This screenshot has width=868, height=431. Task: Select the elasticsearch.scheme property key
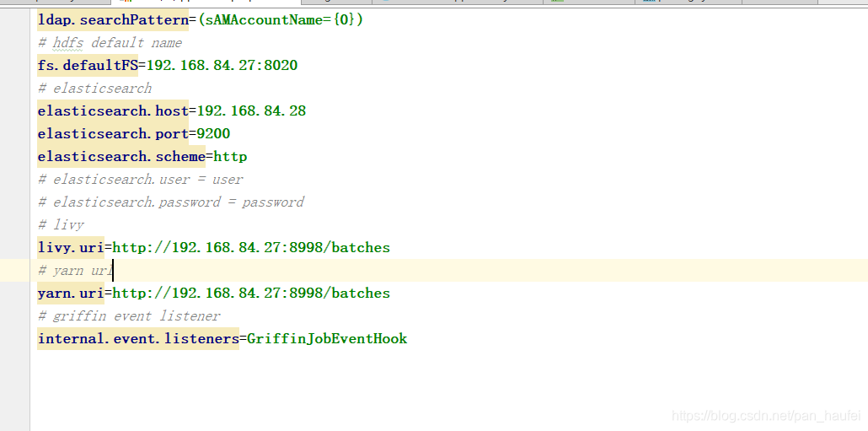[x=121, y=156]
